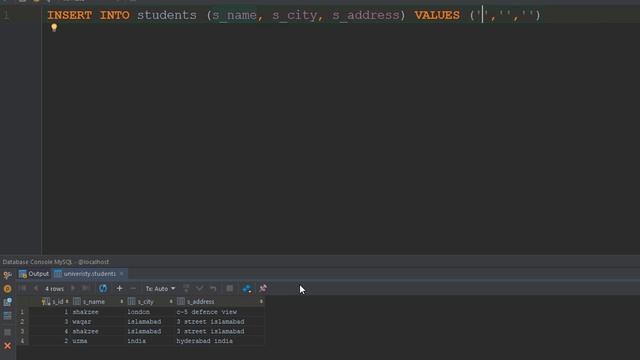Delete selected row with minus icon
The width and height of the screenshot is (640, 360).
[133, 289]
